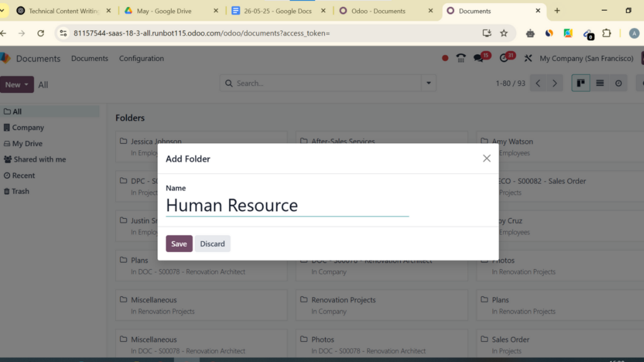Click the Search field in Documents
The image size is (644, 362).
tap(321, 83)
